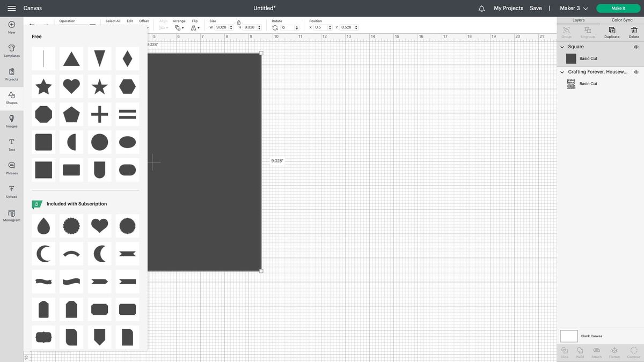The image size is (644, 362).
Task: Open the notifications bell
Action: [x=481, y=9]
